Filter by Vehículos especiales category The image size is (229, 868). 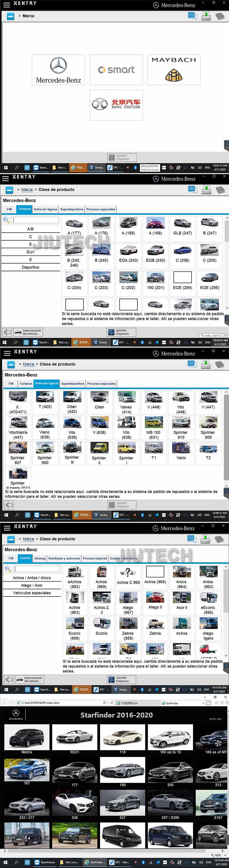(32, 593)
